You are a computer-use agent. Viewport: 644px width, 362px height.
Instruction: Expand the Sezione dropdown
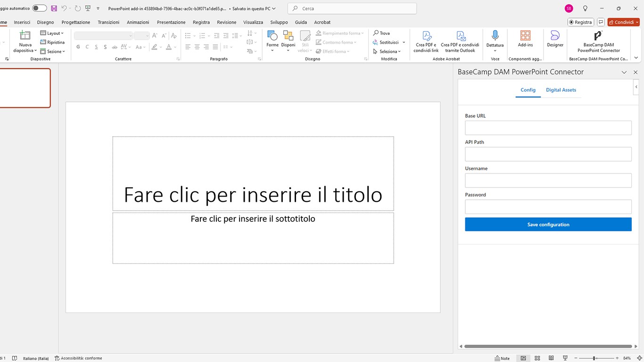52,51
